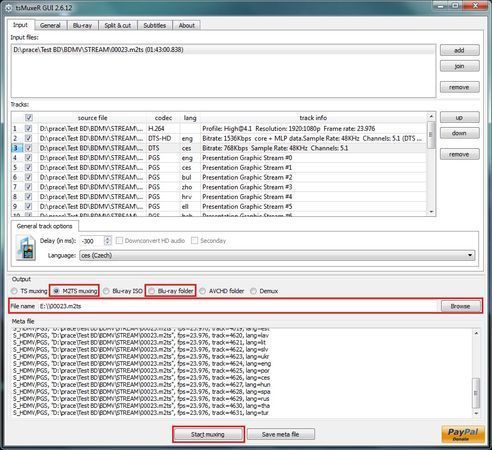The height and width of the screenshot is (450, 492).
Task: Click the Meta file scroll down arrow
Action: (x=476, y=413)
